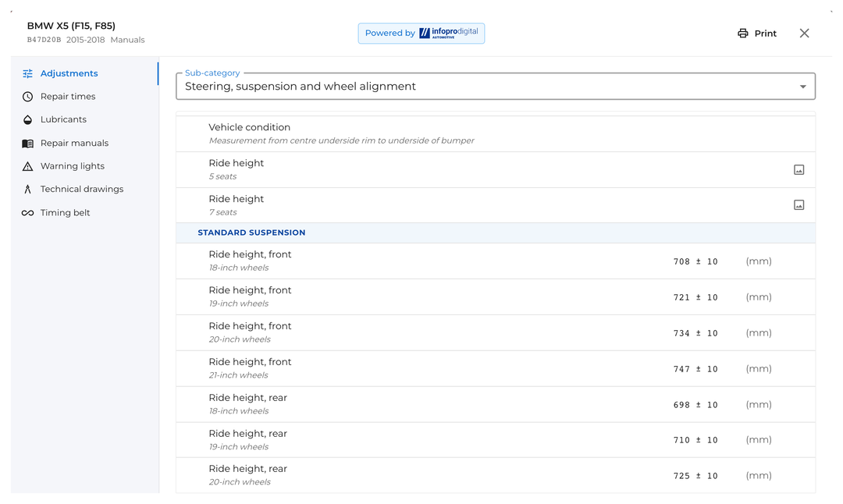This screenshot has width=843, height=504.
Task: Open the Powered by infopro digital link
Action: [x=421, y=34]
